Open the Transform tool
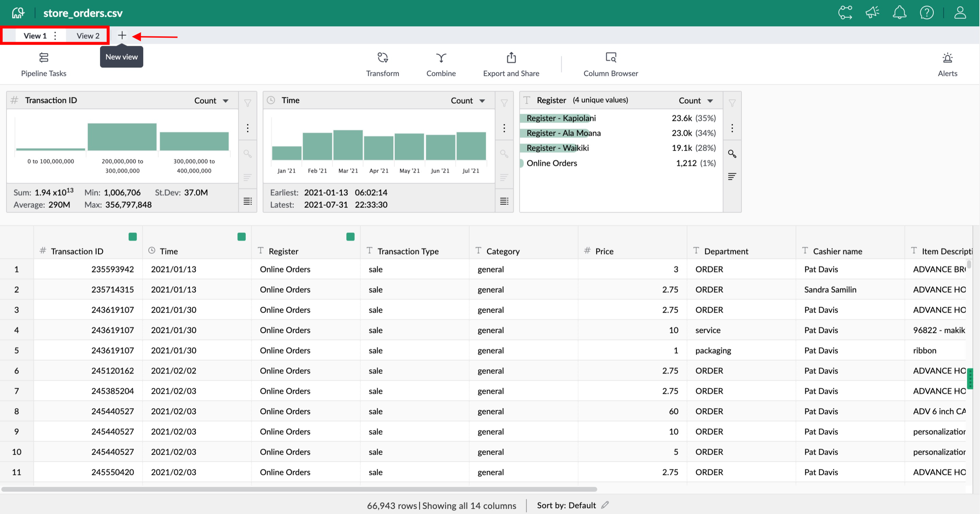The image size is (980, 514). coord(382,64)
